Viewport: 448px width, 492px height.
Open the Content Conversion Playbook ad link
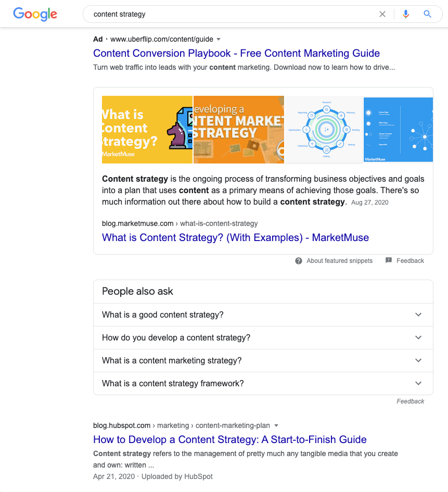[x=236, y=53]
